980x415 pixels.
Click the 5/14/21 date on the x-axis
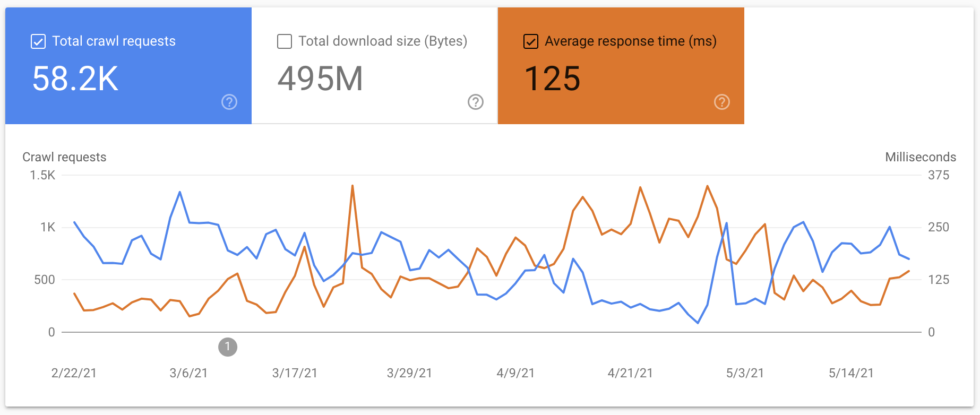[851, 373]
